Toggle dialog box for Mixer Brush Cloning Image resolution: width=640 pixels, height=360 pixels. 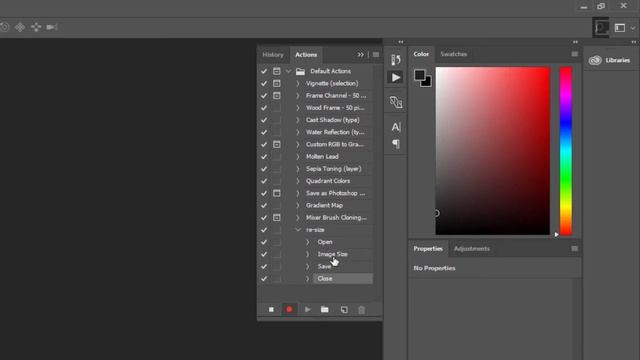277,218
